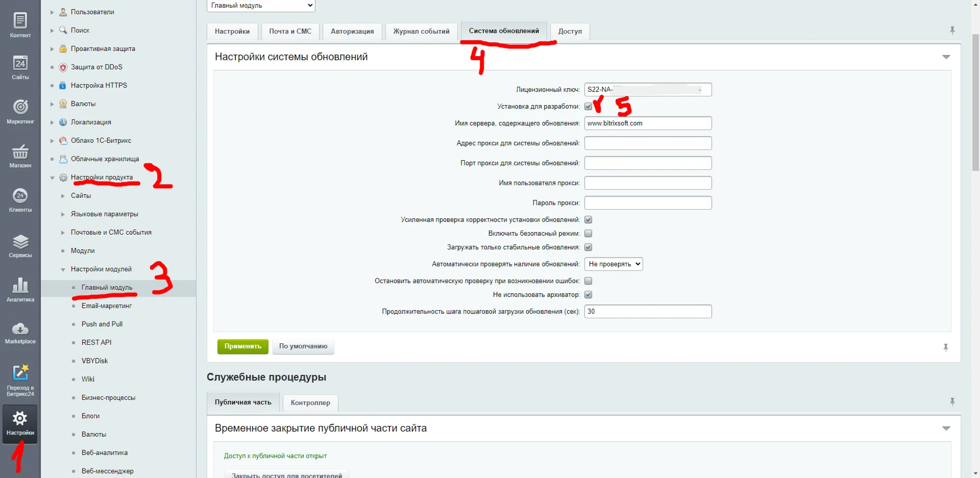Click the update server name field
980x478 pixels.
[x=648, y=123]
